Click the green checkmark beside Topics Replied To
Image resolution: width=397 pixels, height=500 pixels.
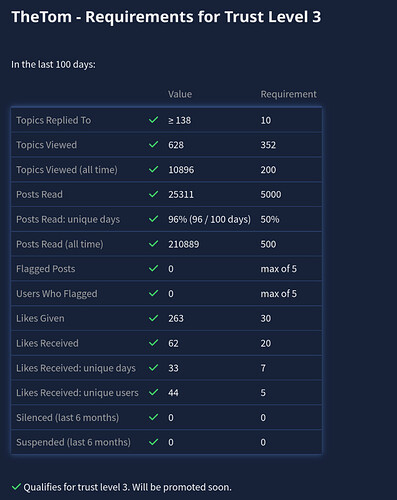[x=153, y=120]
